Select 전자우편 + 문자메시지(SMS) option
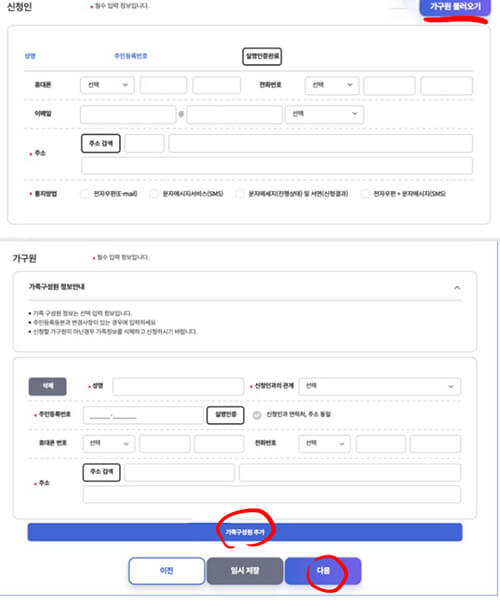The width and height of the screenshot is (500, 601). click(x=365, y=194)
